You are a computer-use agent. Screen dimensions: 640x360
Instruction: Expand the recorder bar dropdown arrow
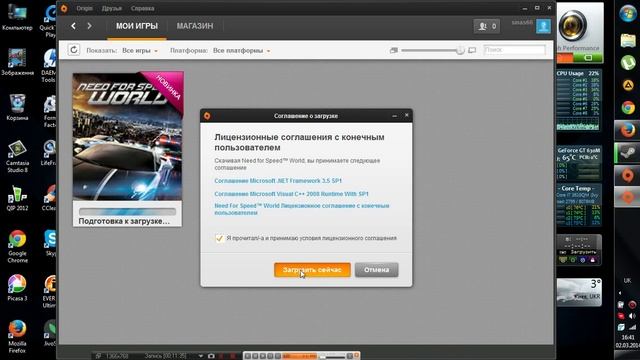(200, 356)
